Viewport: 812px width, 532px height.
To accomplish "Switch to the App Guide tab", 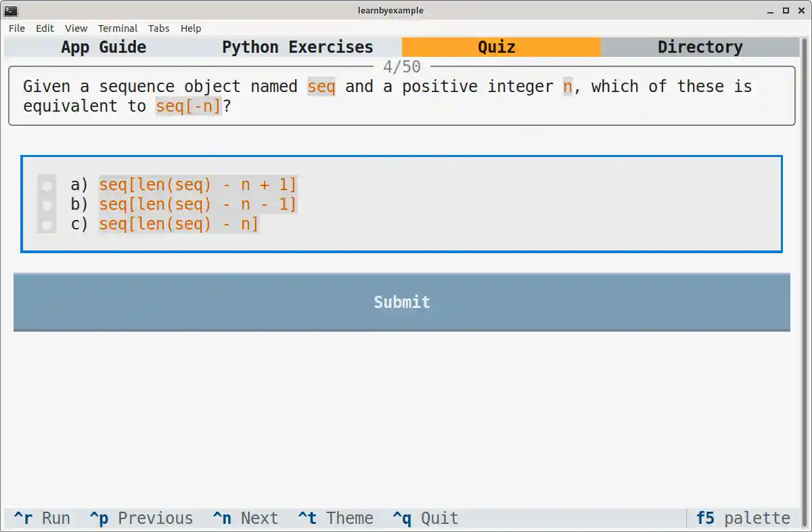I will click(x=103, y=47).
